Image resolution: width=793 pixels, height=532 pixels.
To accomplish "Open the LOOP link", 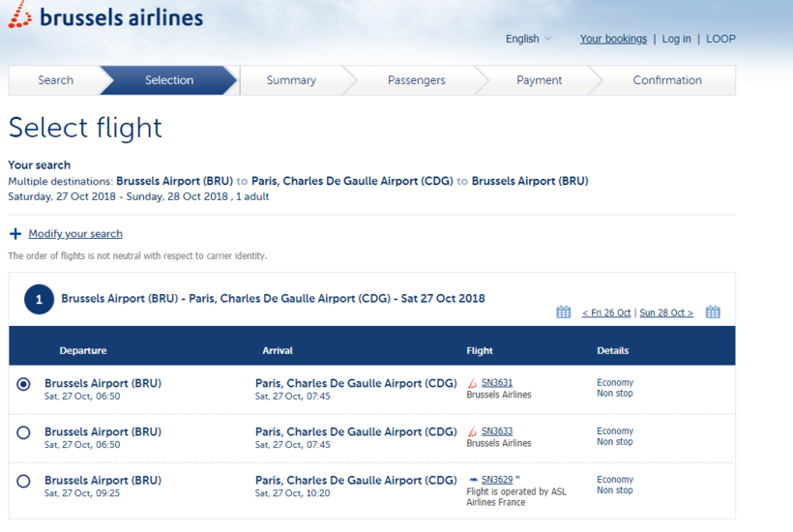I will click(720, 39).
